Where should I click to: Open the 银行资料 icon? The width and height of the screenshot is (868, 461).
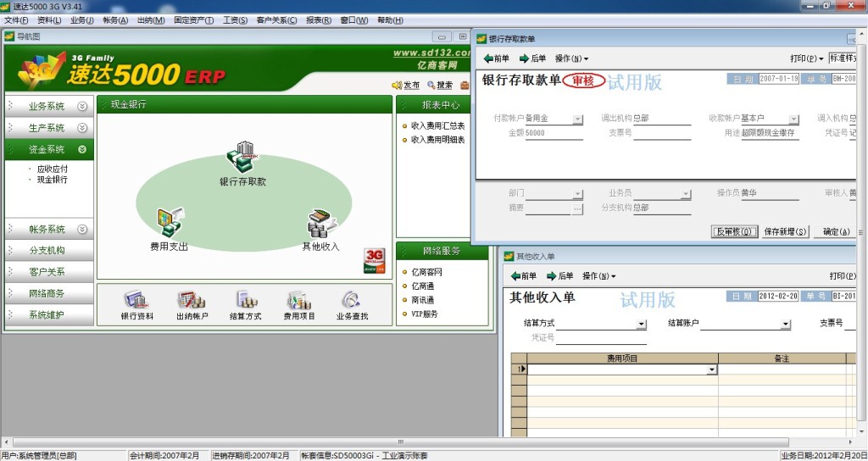pyautogui.click(x=136, y=300)
